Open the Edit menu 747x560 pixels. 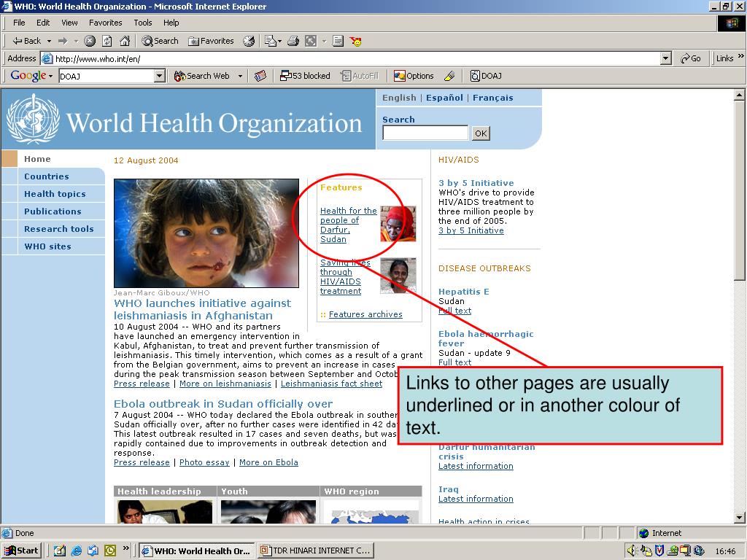tap(43, 23)
